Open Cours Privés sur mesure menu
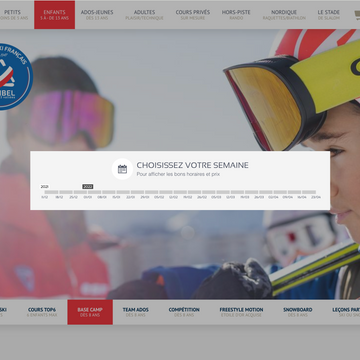 tap(193, 15)
